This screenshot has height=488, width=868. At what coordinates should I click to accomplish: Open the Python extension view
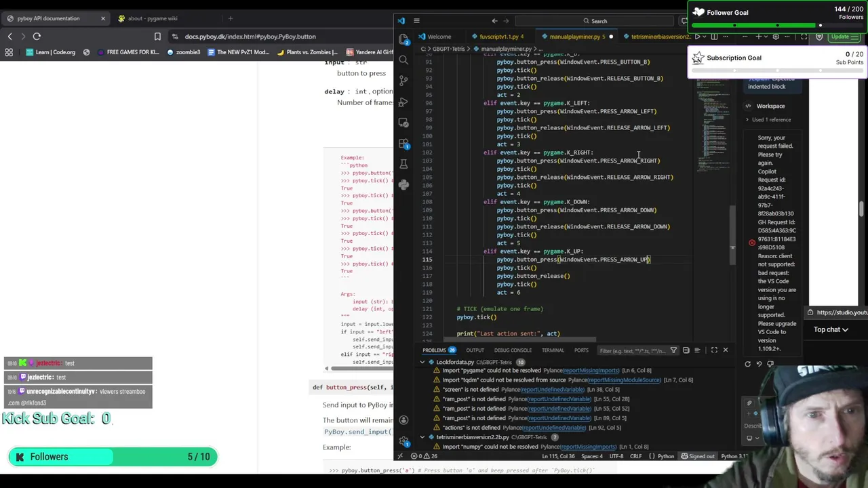click(x=403, y=184)
